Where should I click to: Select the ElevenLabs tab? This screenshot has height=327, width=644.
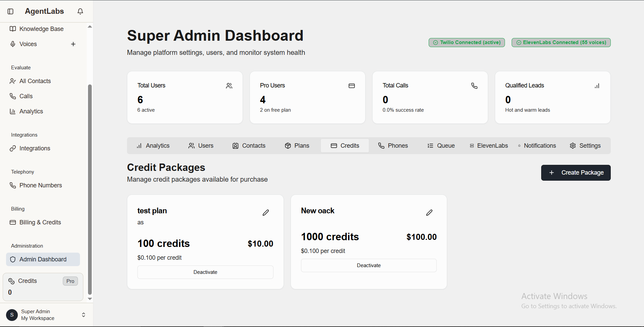[488, 145]
